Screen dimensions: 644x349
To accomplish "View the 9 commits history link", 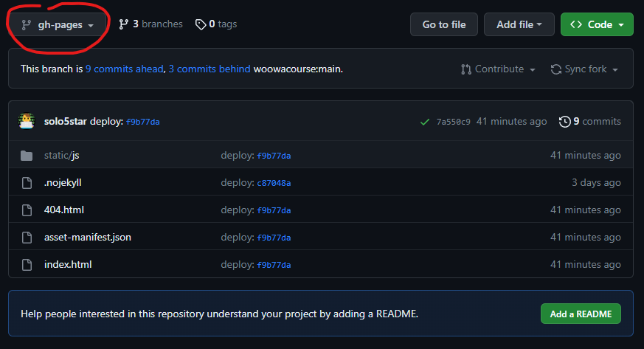I will (x=590, y=122).
